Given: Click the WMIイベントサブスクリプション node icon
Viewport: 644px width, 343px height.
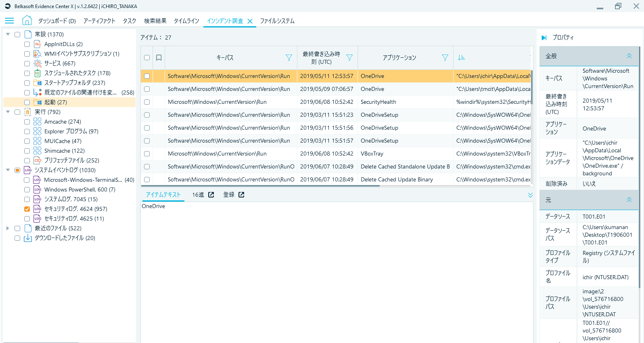Looking at the screenshot, I should (38, 54).
